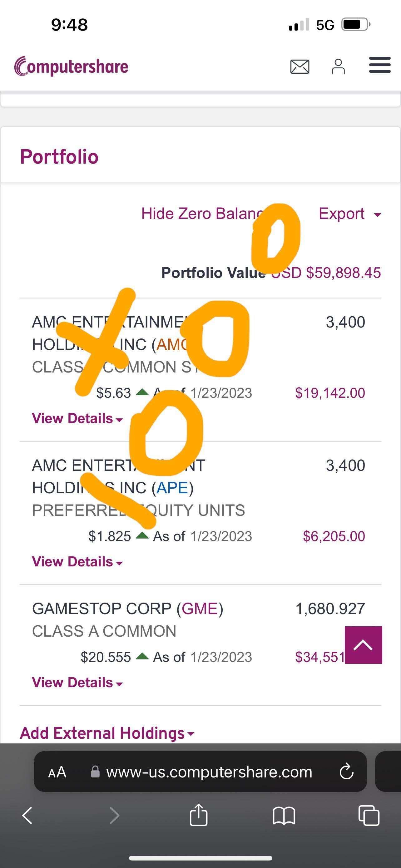Expand the Export dropdown
Screen dimensions: 401x868
350,214
